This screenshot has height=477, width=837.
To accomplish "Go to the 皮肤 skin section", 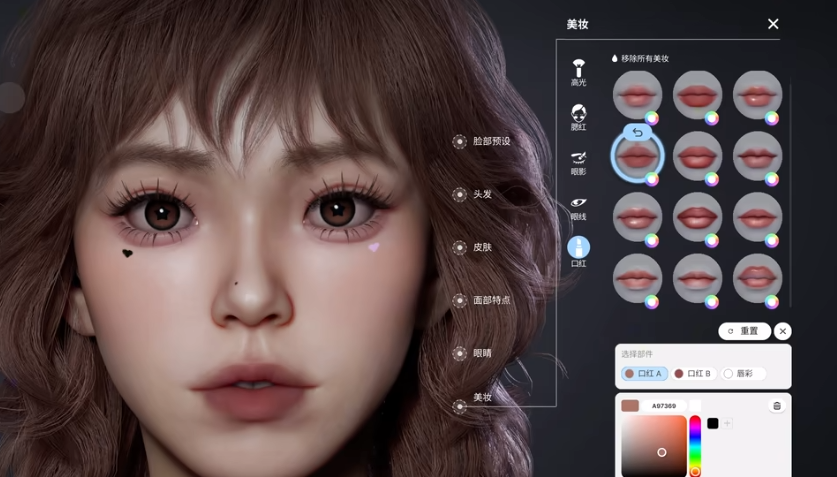I will coord(482,247).
